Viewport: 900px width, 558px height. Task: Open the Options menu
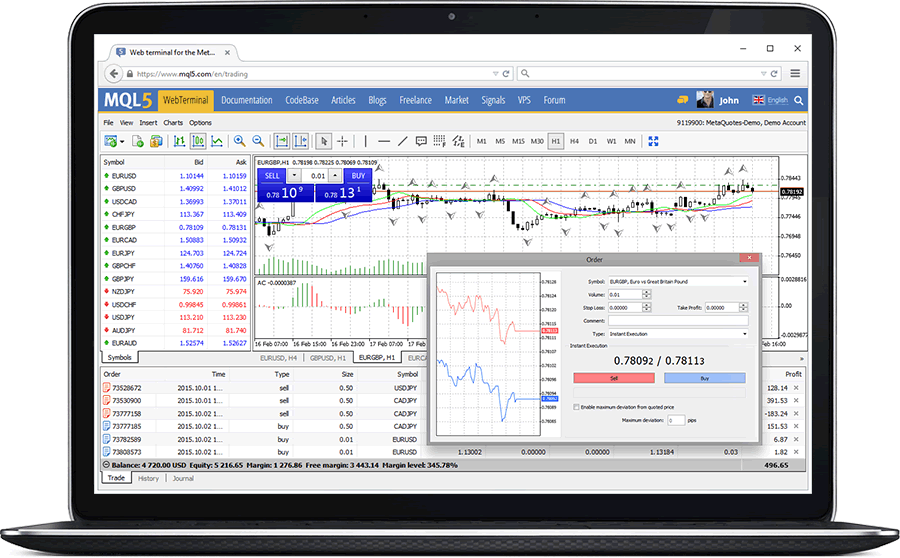pos(200,122)
